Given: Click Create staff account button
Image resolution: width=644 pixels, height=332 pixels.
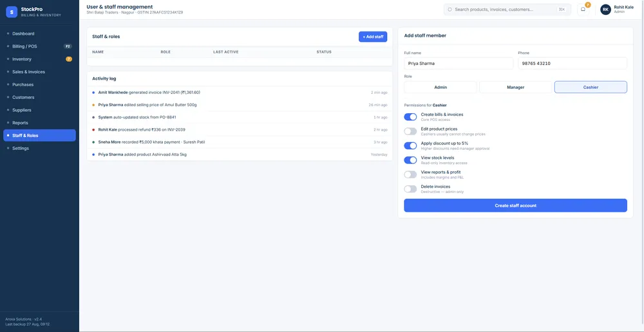Looking at the screenshot, I should (515, 206).
